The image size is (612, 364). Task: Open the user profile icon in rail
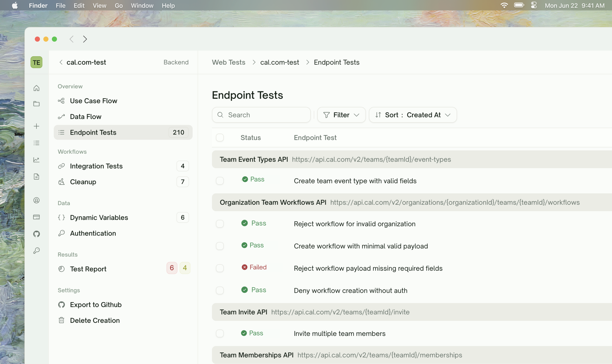pos(36,200)
